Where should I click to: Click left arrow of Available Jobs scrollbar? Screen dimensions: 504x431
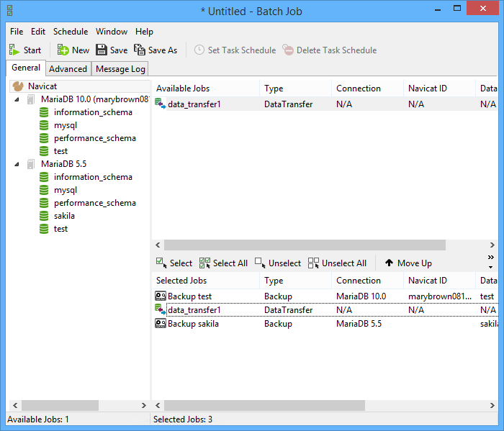(158, 245)
